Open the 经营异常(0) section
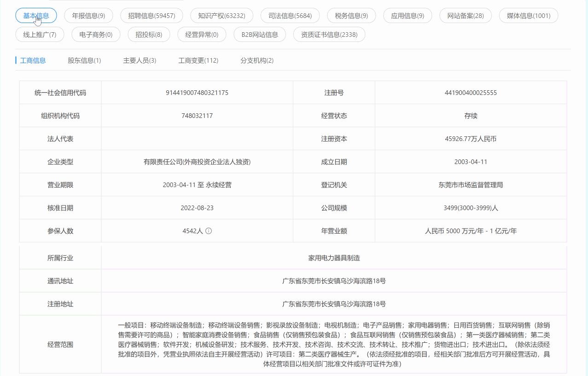This screenshot has height=376, width=588. click(201, 34)
